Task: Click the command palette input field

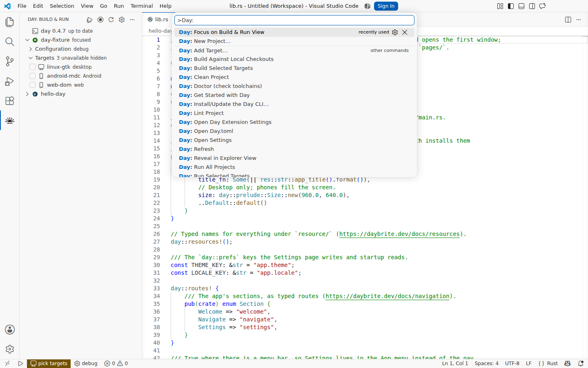Action: [x=294, y=20]
